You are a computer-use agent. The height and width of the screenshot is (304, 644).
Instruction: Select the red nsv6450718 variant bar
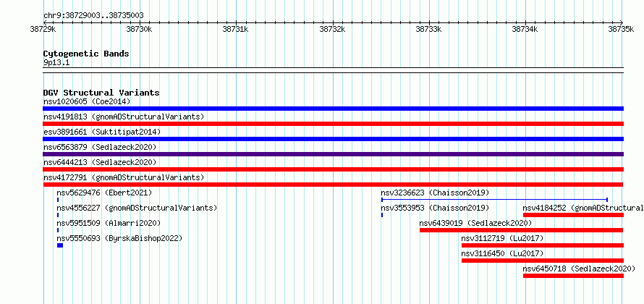573,276
